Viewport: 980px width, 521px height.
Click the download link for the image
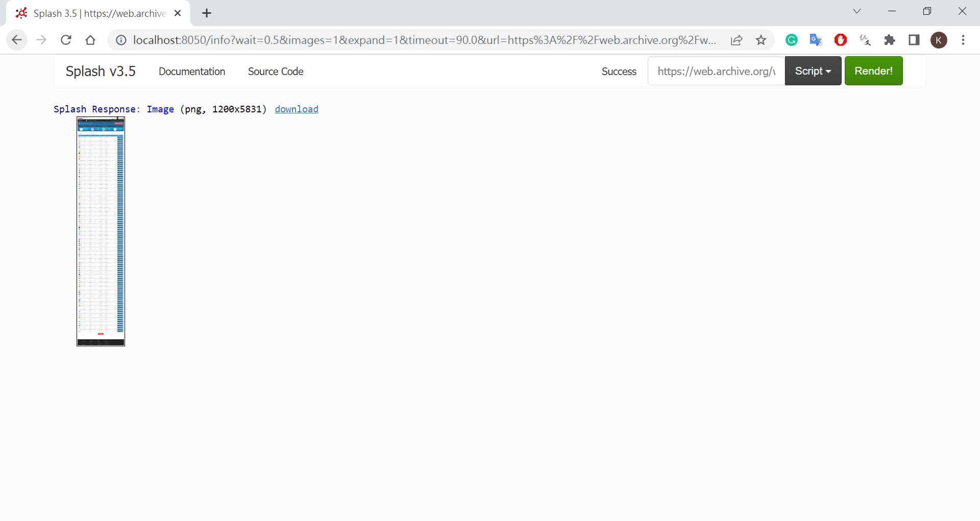click(296, 109)
